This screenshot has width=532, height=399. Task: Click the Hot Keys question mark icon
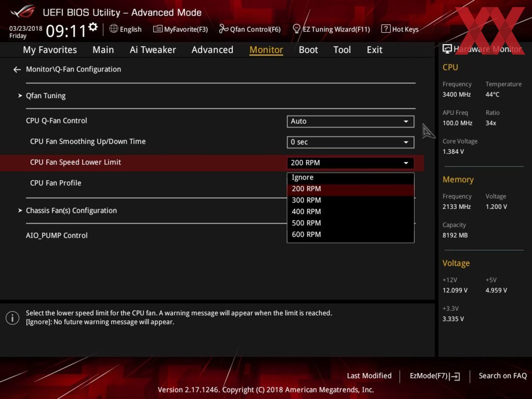[x=386, y=29]
